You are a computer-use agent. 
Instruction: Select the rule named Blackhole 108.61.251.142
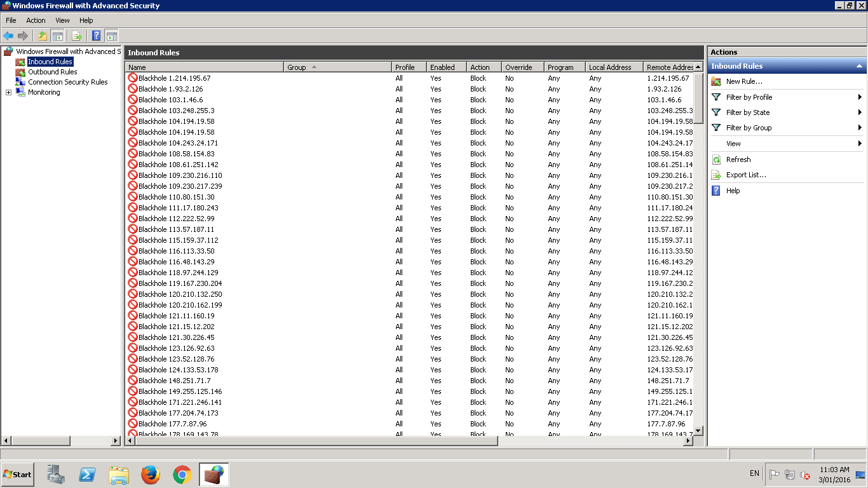(x=179, y=165)
